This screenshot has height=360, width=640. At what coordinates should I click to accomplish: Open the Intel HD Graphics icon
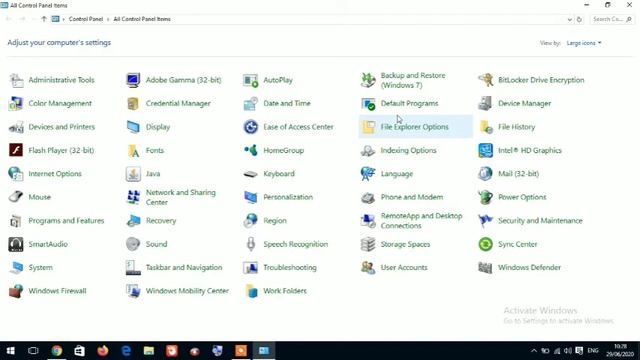point(485,151)
